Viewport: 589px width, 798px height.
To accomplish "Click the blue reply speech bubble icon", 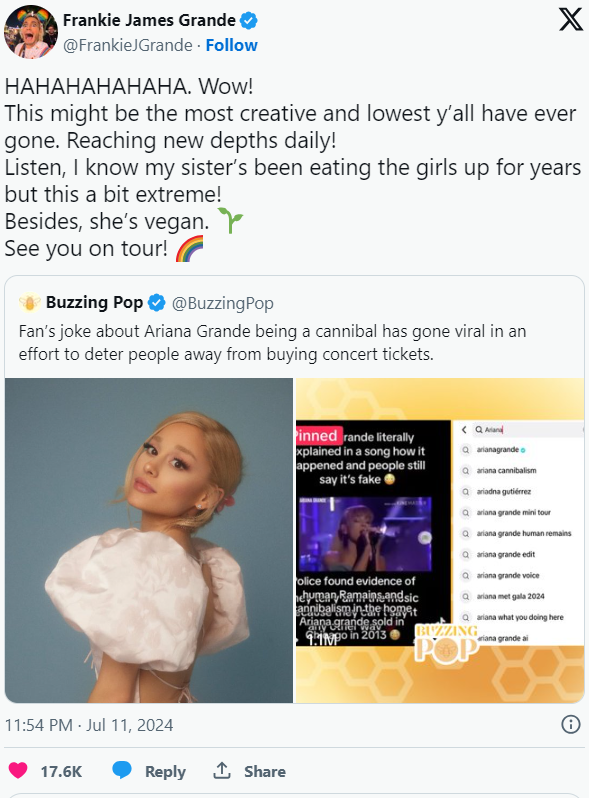I will [x=122, y=771].
